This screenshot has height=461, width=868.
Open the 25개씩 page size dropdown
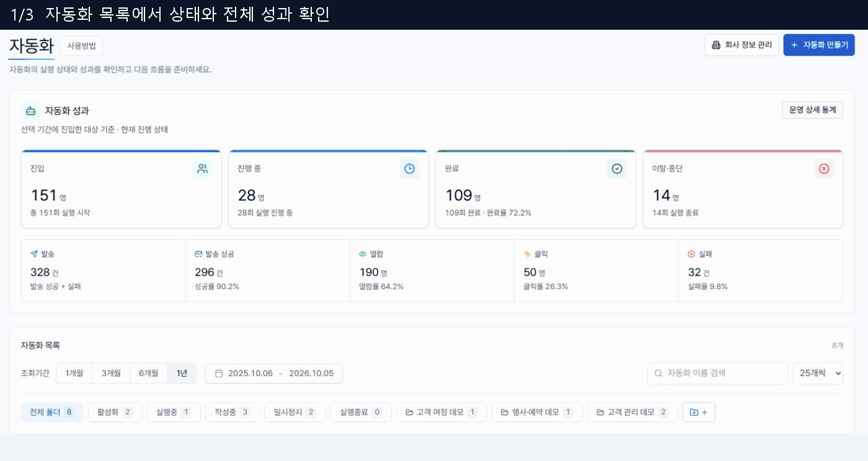[818, 373]
